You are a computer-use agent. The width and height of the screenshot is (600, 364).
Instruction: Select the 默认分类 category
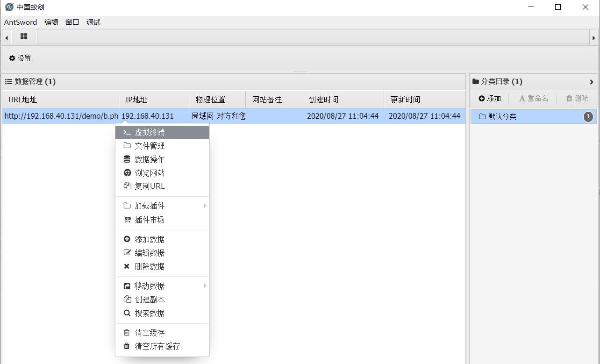[x=533, y=117]
